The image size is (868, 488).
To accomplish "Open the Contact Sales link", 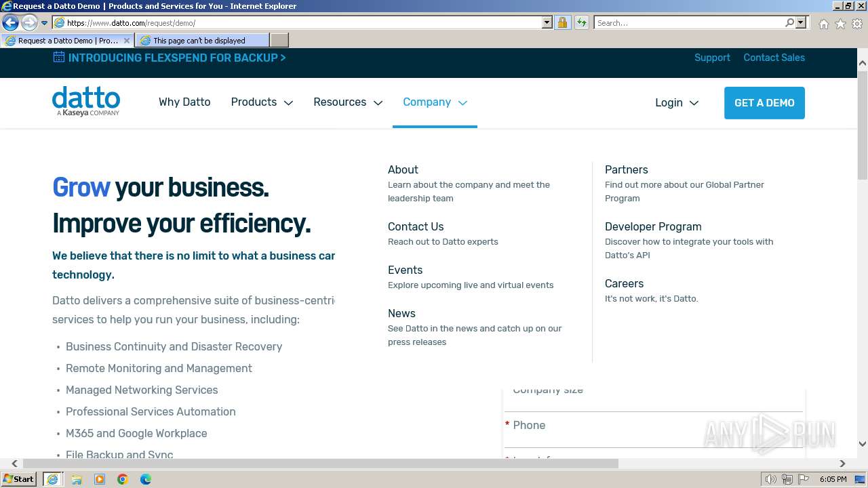I will [774, 58].
